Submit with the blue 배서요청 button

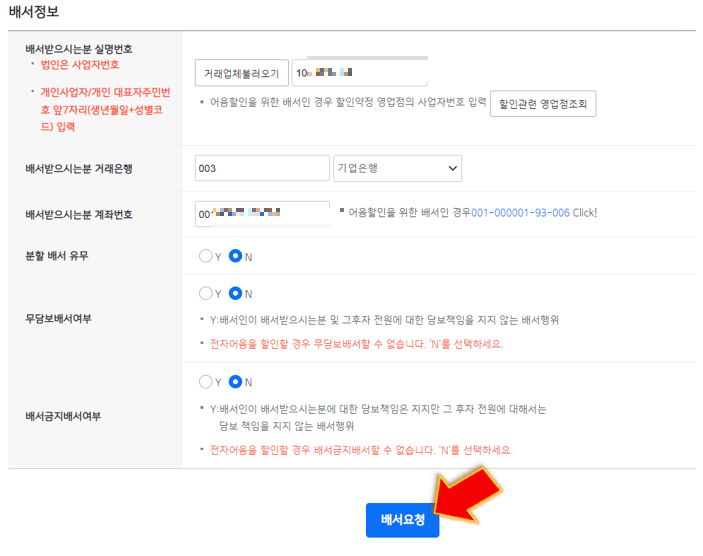pyautogui.click(x=402, y=520)
